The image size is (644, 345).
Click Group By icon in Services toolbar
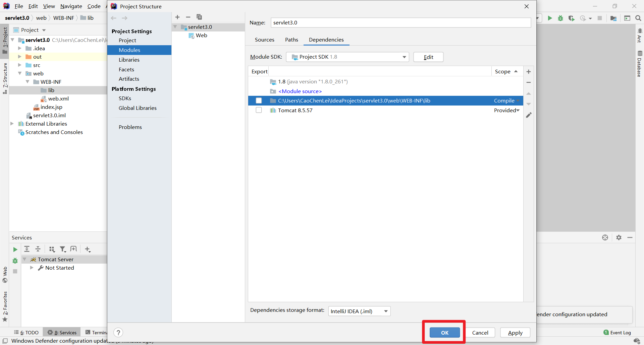tap(52, 249)
